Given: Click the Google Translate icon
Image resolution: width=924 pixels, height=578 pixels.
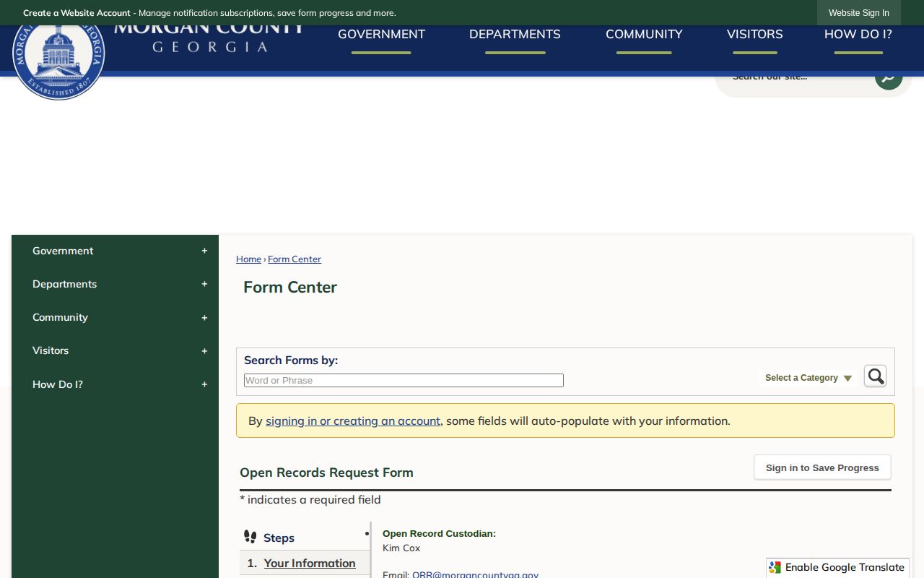Looking at the screenshot, I should click(775, 568).
